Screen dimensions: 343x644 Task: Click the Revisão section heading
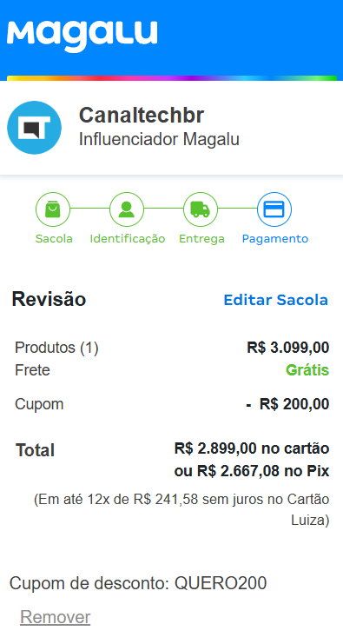pos(49,299)
